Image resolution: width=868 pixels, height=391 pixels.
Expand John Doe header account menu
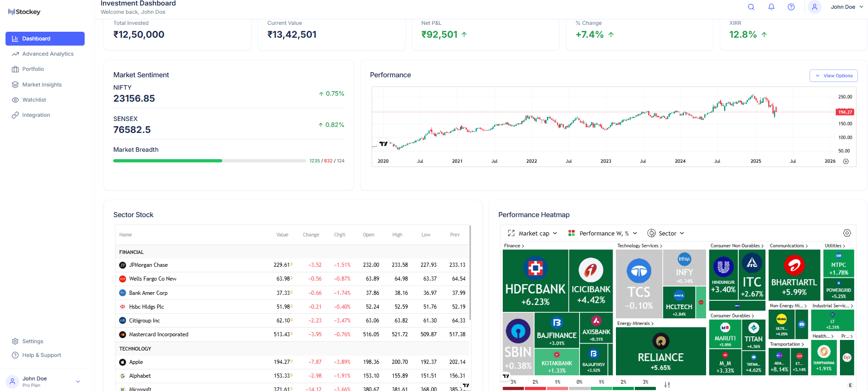coord(847,7)
